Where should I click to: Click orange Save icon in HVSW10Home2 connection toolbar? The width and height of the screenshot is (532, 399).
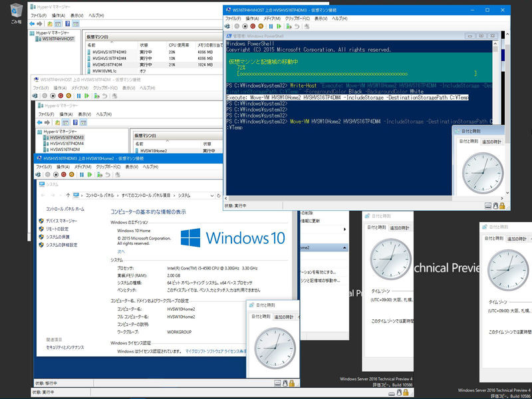coord(72,174)
